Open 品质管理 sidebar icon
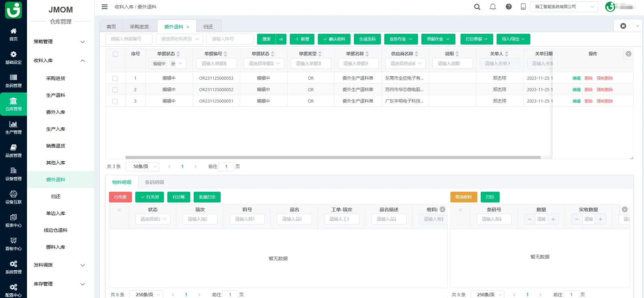Screen dimensions: 644x298 [13, 151]
